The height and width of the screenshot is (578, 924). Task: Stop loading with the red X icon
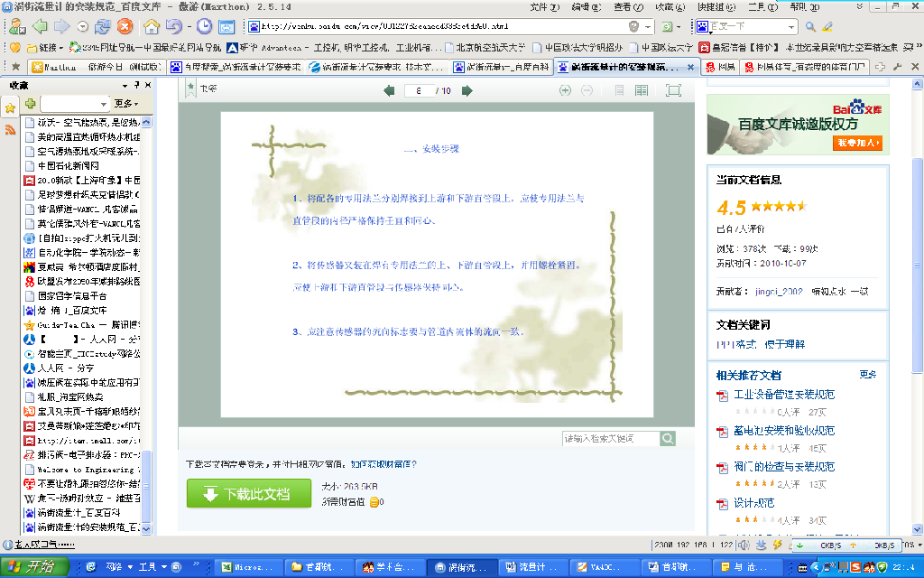(125, 26)
